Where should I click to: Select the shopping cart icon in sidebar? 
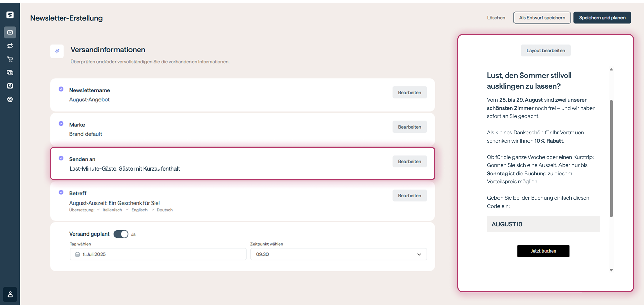coord(10,59)
